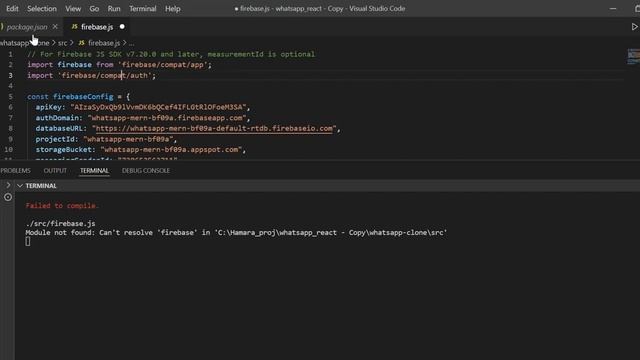The height and width of the screenshot is (360, 640).
Task: Click the comment on line 1
Action: pyautogui.click(x=171, y=54)
